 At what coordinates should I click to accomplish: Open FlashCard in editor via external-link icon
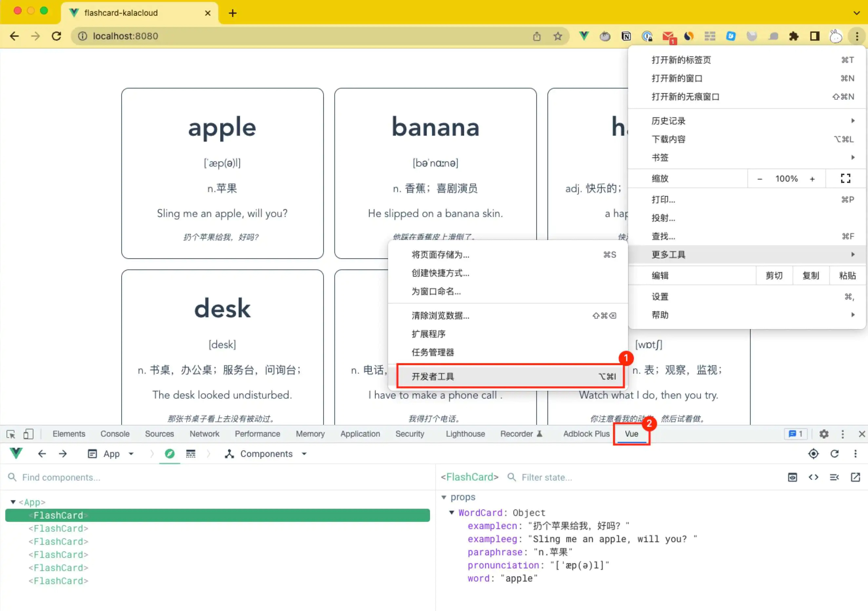tap(856, 478)
